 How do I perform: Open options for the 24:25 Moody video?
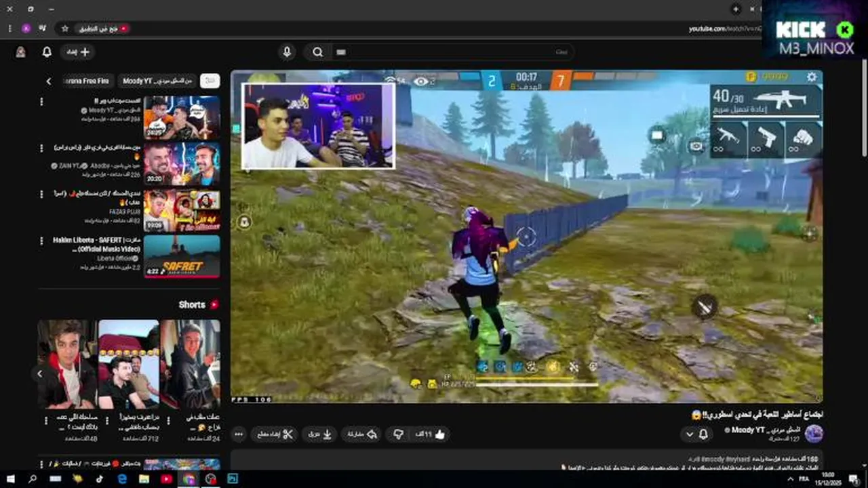point(41,102)
